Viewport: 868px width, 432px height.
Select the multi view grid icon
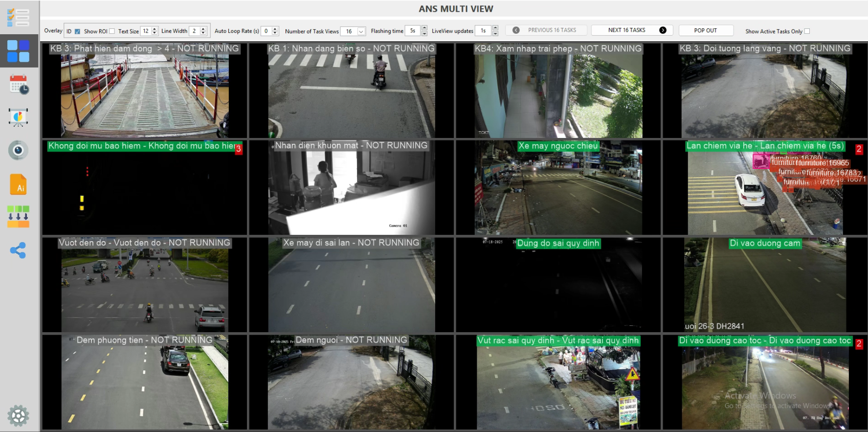[x=18, y=51]
